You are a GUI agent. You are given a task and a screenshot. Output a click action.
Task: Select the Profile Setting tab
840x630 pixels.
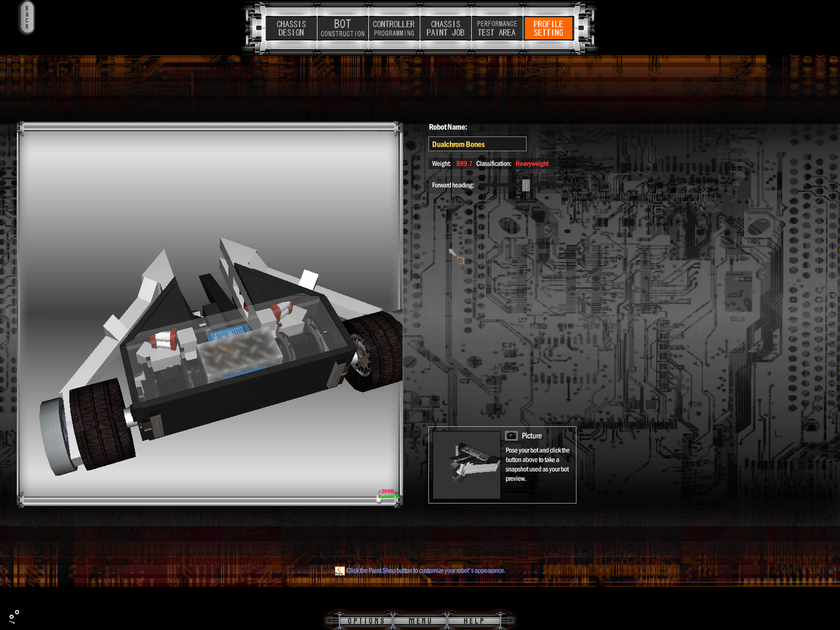tap(548, 28)
